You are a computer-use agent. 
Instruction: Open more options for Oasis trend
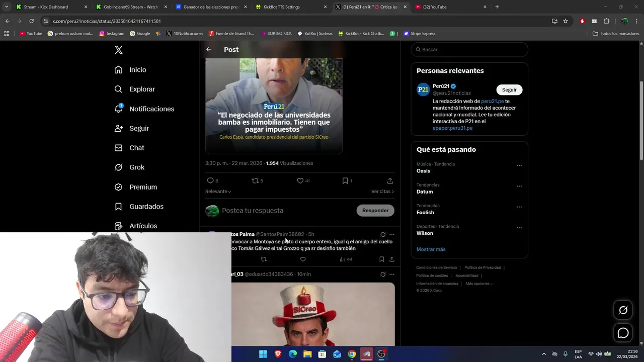pos(519,165)
